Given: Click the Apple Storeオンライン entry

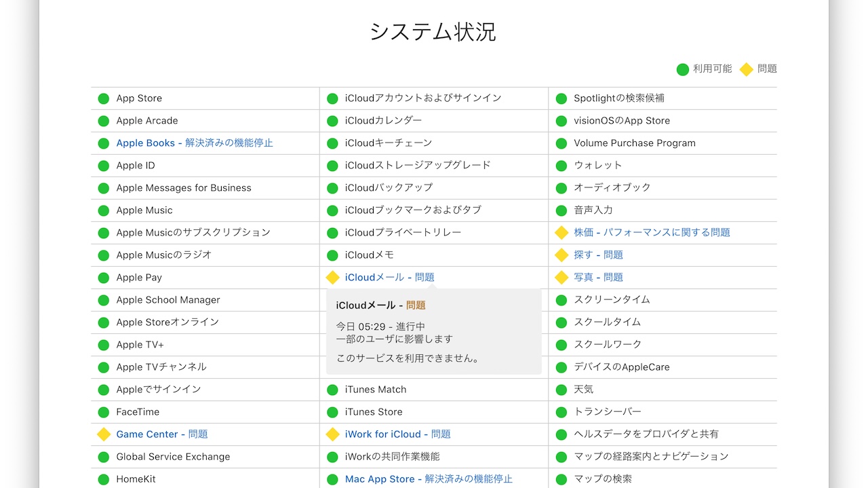Looking at the screenshot, I should tap(167, 322).
